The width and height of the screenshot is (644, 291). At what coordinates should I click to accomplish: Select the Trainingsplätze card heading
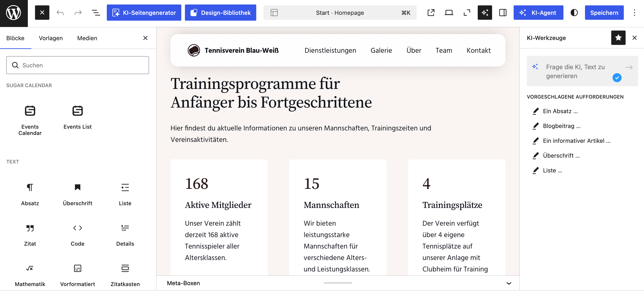click(x=452, y=205)
